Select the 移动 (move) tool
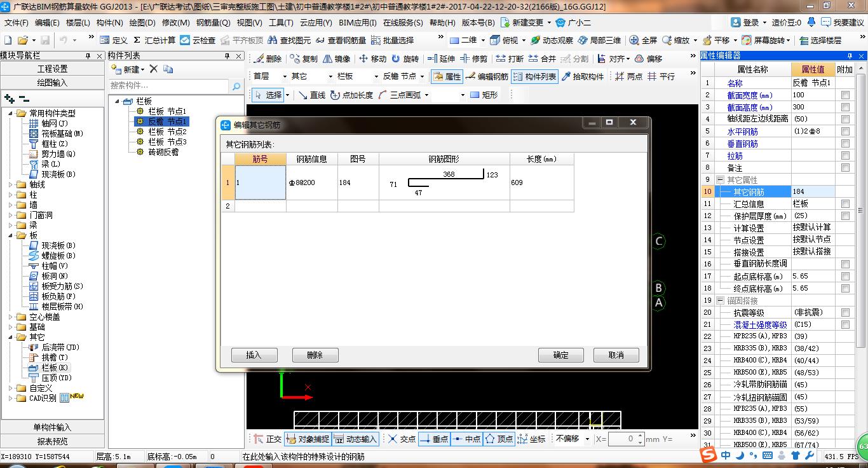Screen dimensions: 868x468 point(372,59)
